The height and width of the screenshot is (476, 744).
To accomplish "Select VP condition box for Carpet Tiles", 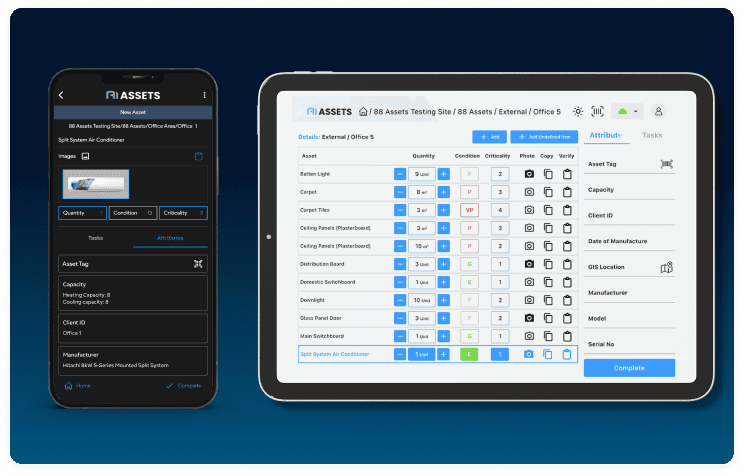I will point(468,210).
